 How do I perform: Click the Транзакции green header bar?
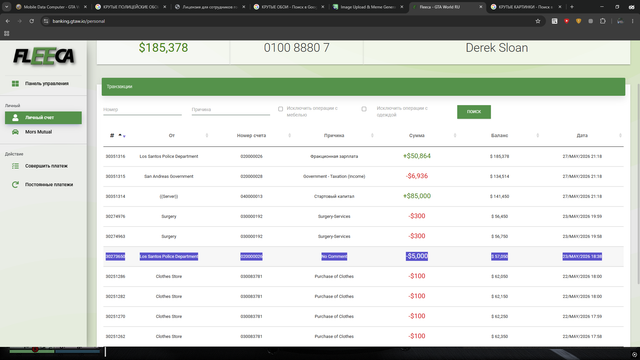(x=363, y=87)
